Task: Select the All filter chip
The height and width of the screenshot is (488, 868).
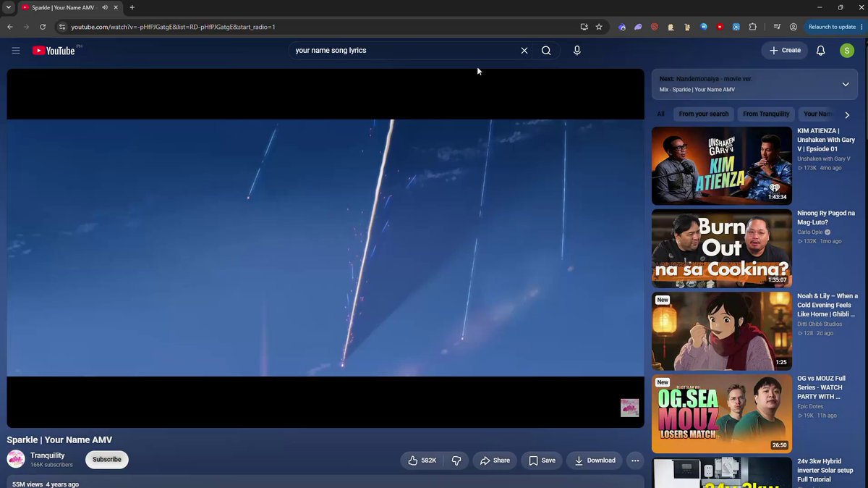Action: pos(660,114)
